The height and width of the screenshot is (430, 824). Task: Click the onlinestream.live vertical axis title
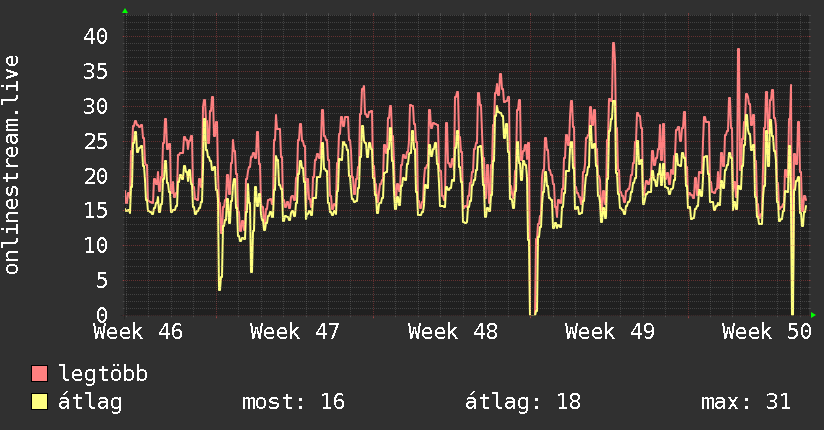[11, 165]
